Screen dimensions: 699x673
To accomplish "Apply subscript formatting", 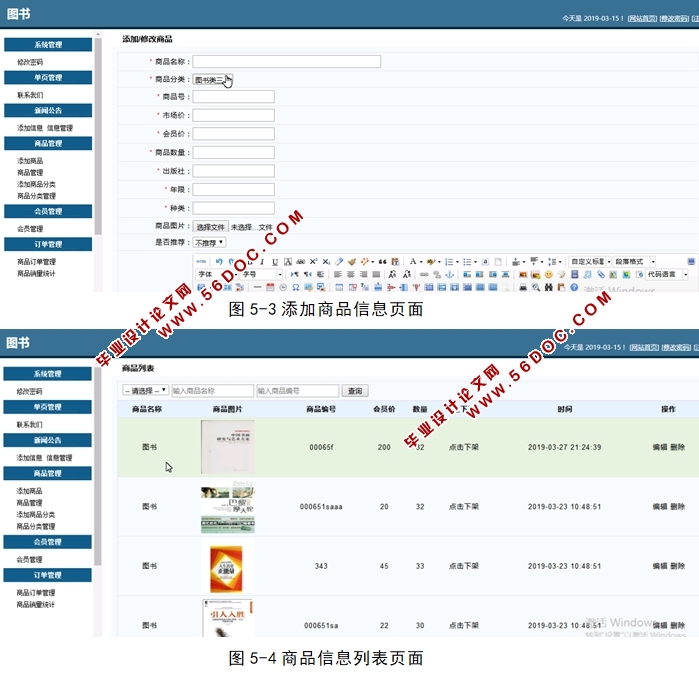I will click(326, 262).
